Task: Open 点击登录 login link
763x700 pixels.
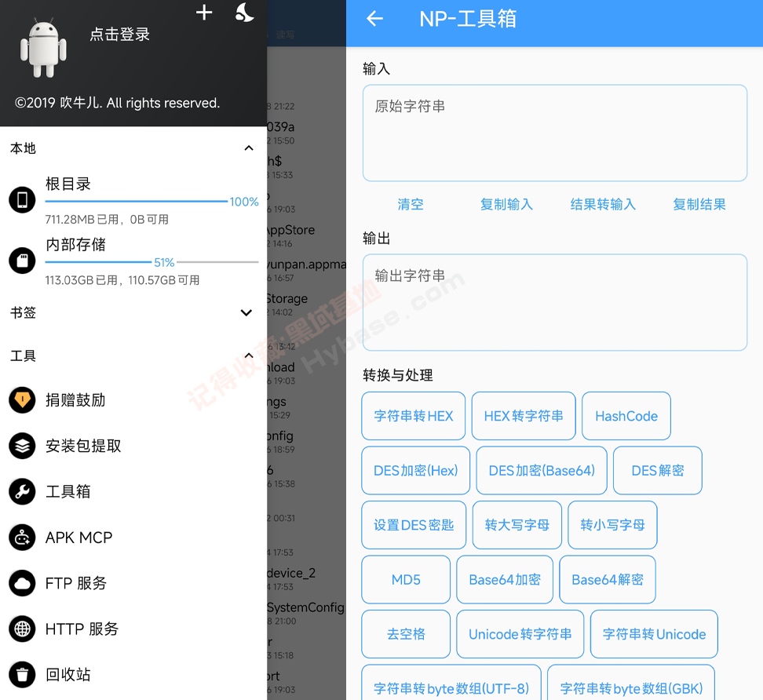Action: [119, 34]
